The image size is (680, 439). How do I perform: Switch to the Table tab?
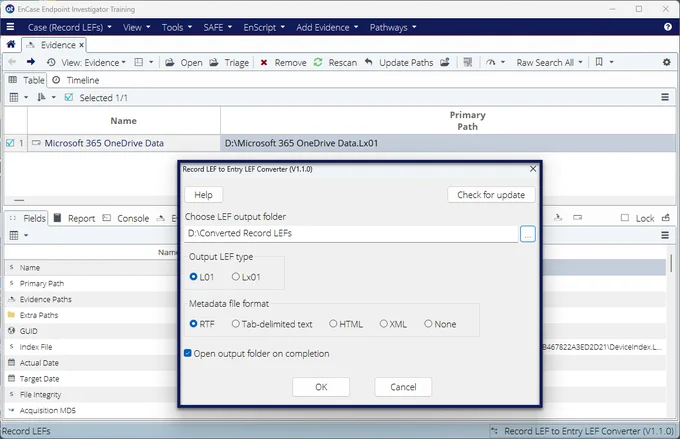pyautogui.click(x=26, y=80)
